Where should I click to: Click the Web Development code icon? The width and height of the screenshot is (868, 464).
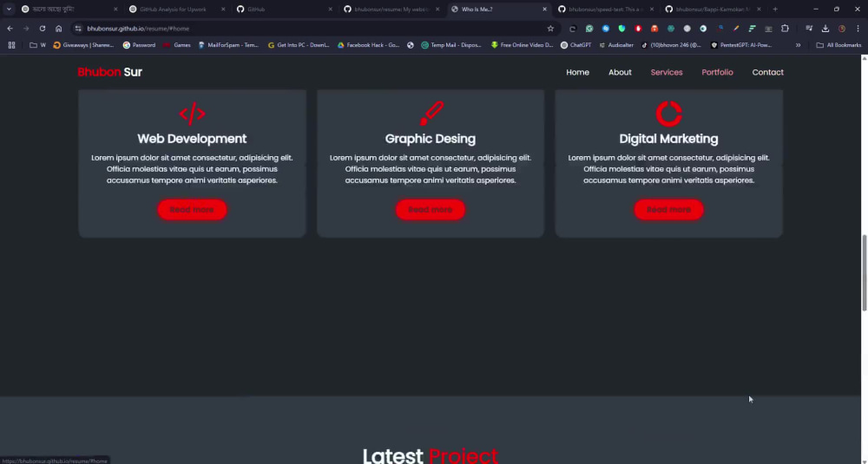coord(192,114)
